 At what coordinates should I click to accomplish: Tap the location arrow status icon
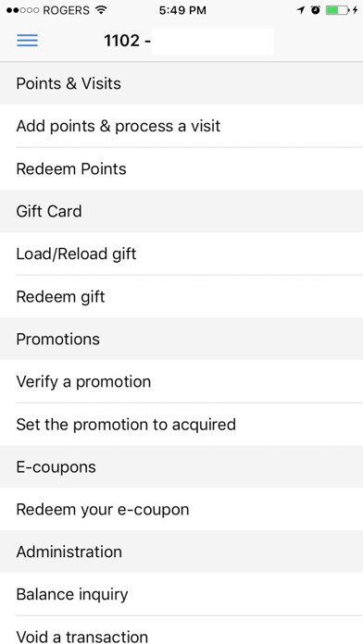pyautogui.click(x=301, y=10)
